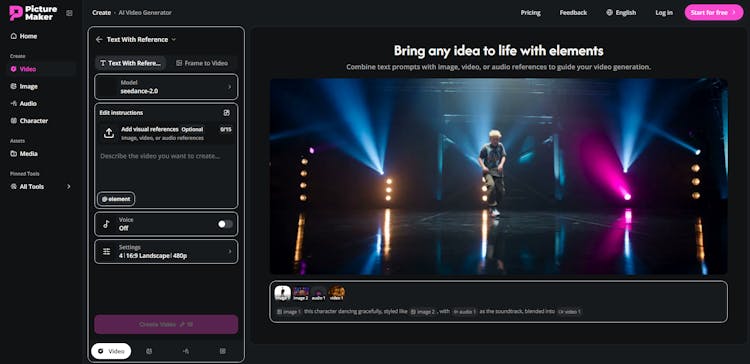Open the Character section
Screen dimensions: 750x364
click(33, 121)
